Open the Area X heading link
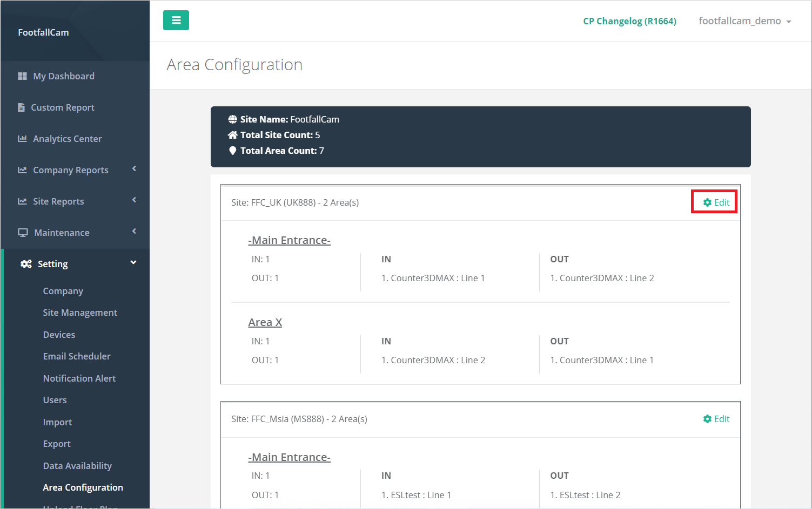This screenshot has width=812, height=509. pyautogui.click(x=265, y=322)
